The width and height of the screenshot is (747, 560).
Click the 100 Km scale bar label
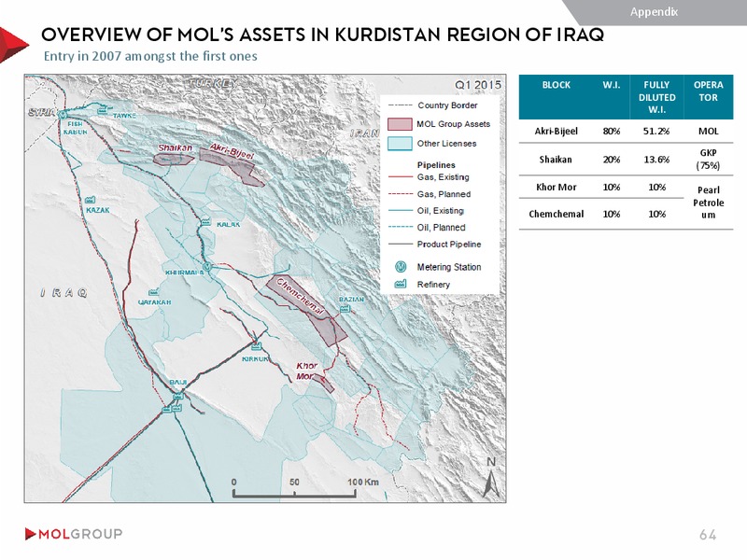coord(363,482)
